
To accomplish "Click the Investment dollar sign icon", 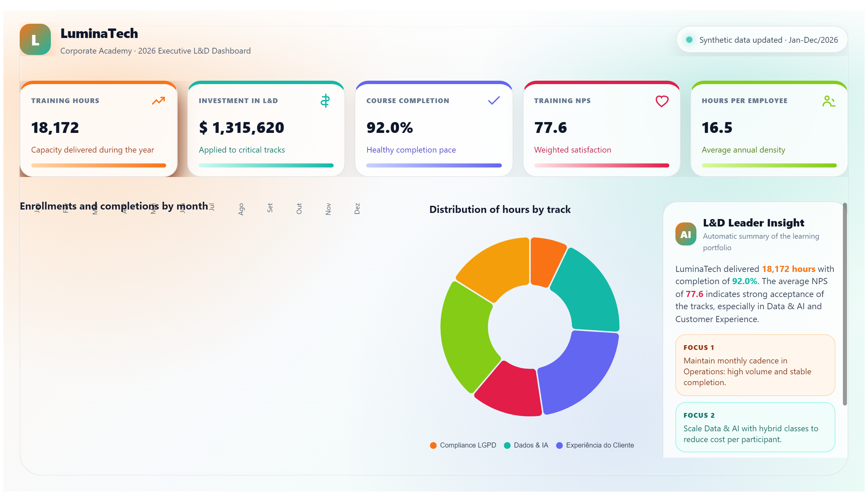I will pos(325,101).
